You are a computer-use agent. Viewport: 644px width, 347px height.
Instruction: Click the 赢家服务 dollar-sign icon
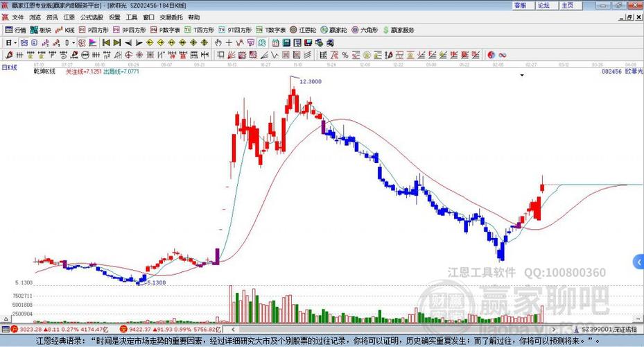pos(385,31)
